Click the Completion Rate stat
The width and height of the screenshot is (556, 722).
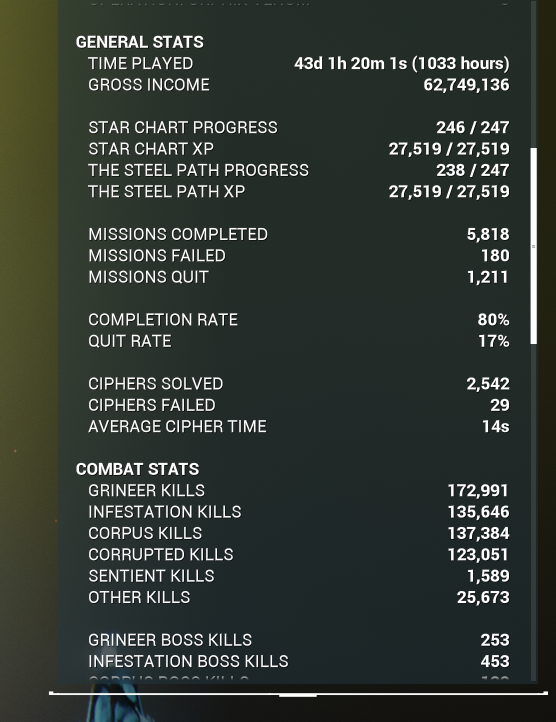(298, 320)
